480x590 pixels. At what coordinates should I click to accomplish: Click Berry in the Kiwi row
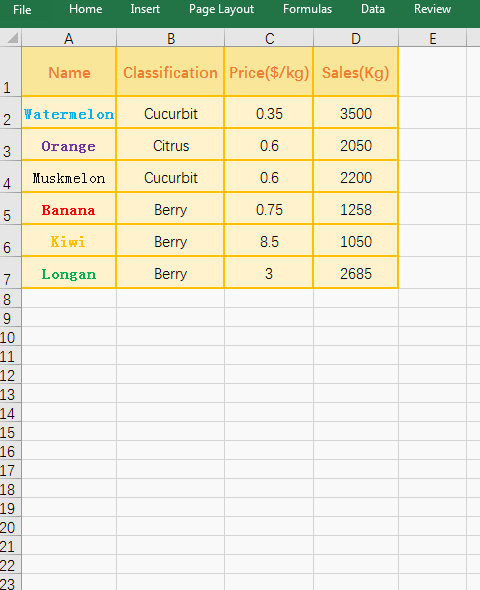pos(170,241)
